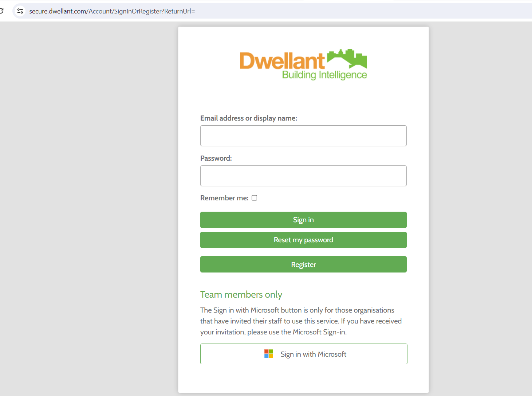Click the Team members only heading
532x396 pixels.
(x=241, y=294)
